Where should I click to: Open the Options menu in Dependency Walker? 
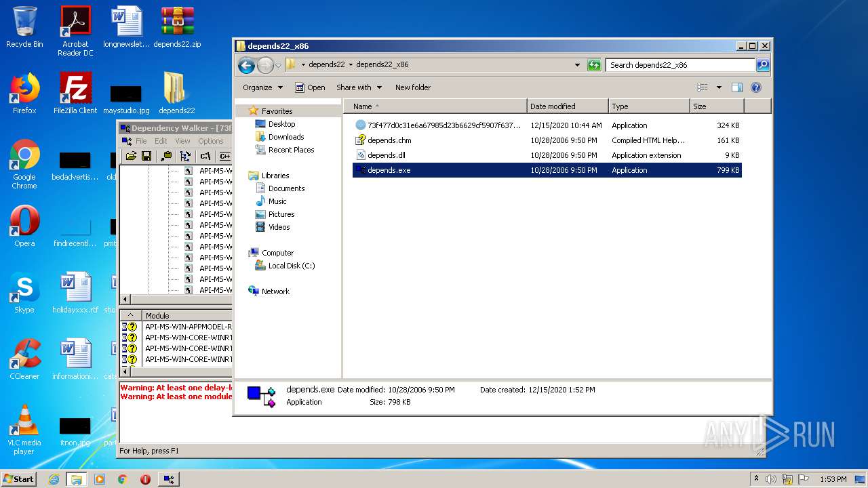(211, 141)
